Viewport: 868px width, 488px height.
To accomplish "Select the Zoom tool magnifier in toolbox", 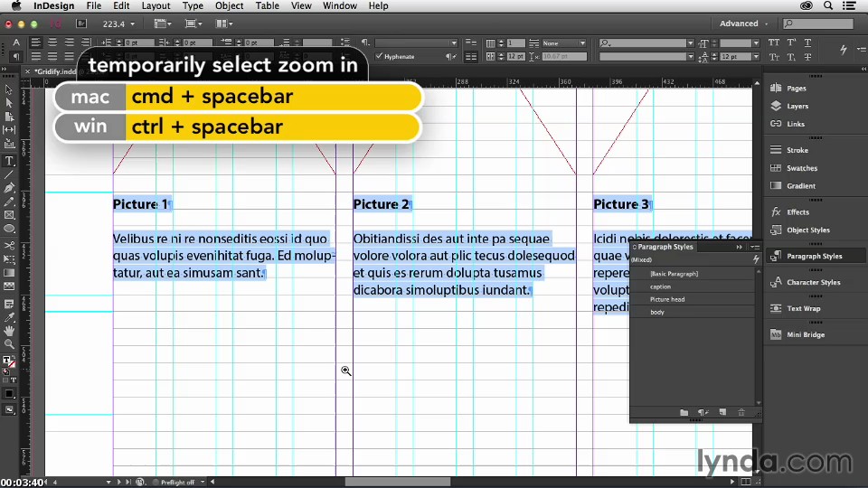I will click(x=9, y=344).
